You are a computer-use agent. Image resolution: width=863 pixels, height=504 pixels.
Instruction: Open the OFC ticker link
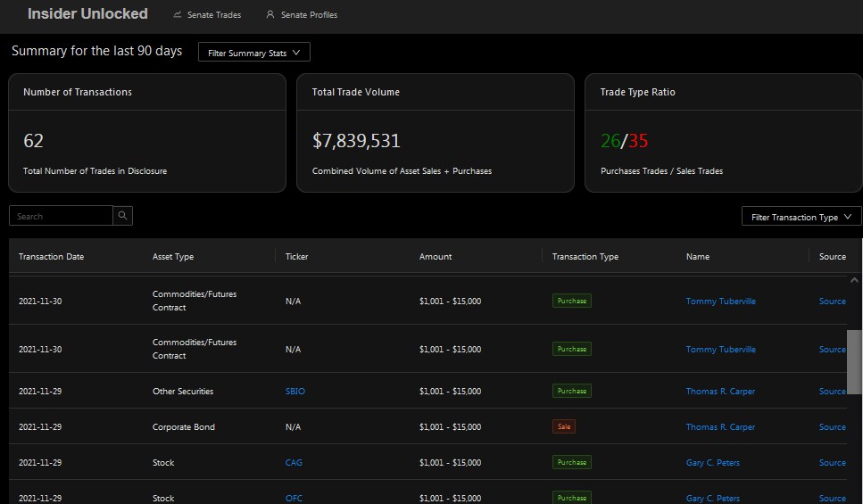[294, 498]
